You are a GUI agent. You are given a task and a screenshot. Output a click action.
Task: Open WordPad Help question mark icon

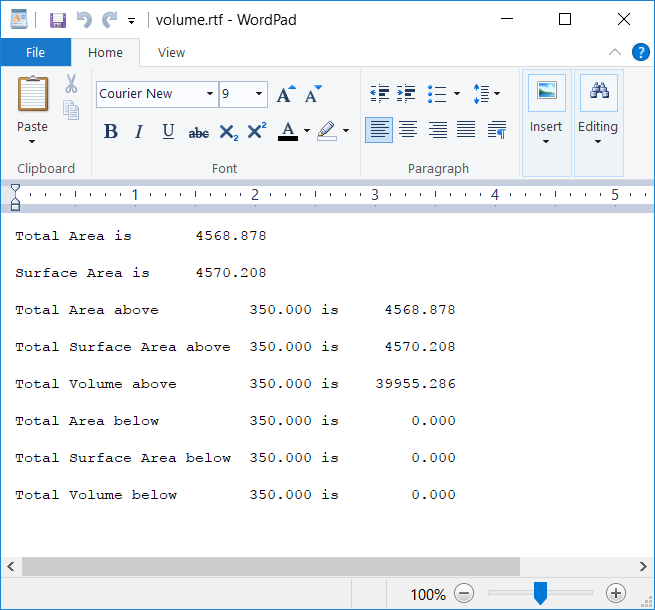click(x=641, y=52)
